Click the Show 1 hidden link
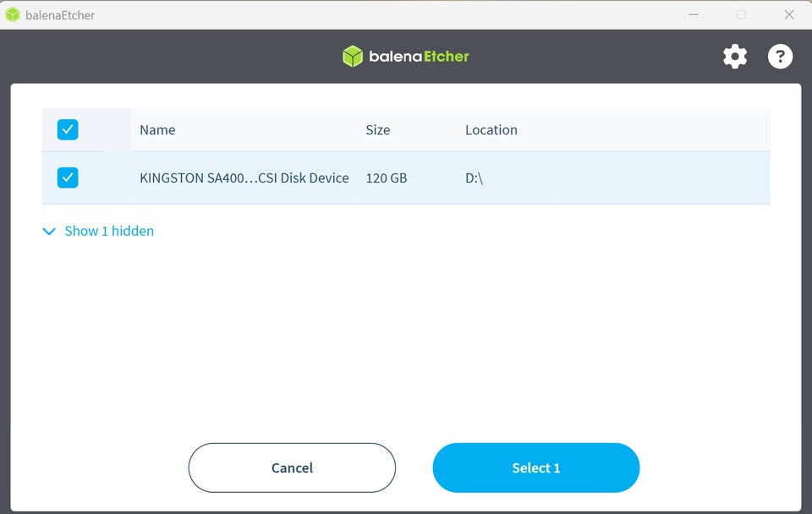This screenshot has height=514, width=812. (109, 231)
